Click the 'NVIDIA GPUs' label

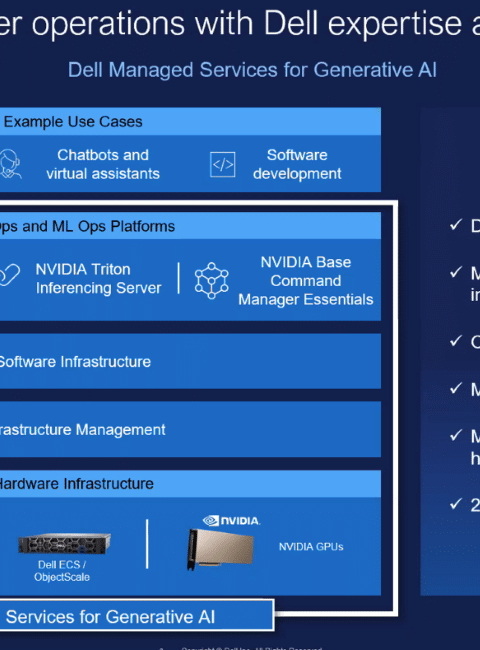click(311, 547)
